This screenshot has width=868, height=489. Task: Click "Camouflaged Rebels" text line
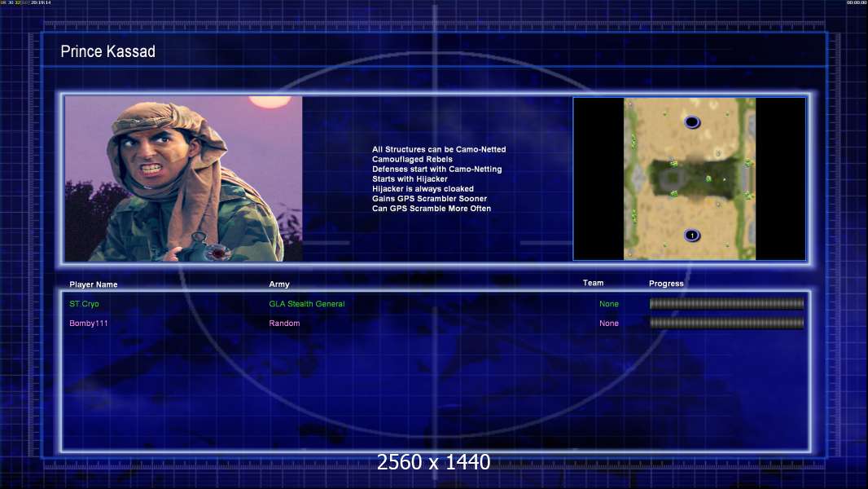(412, 160)
